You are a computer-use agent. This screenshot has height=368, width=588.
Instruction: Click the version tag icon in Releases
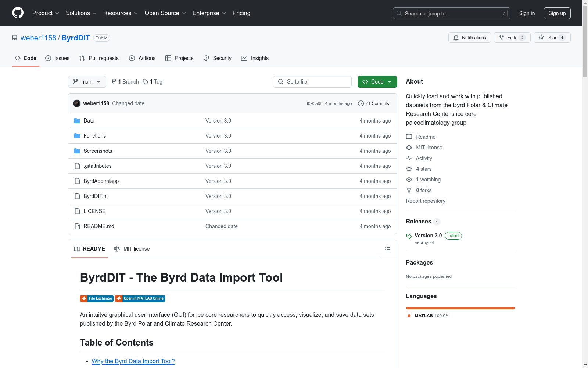tap(409, 236)
